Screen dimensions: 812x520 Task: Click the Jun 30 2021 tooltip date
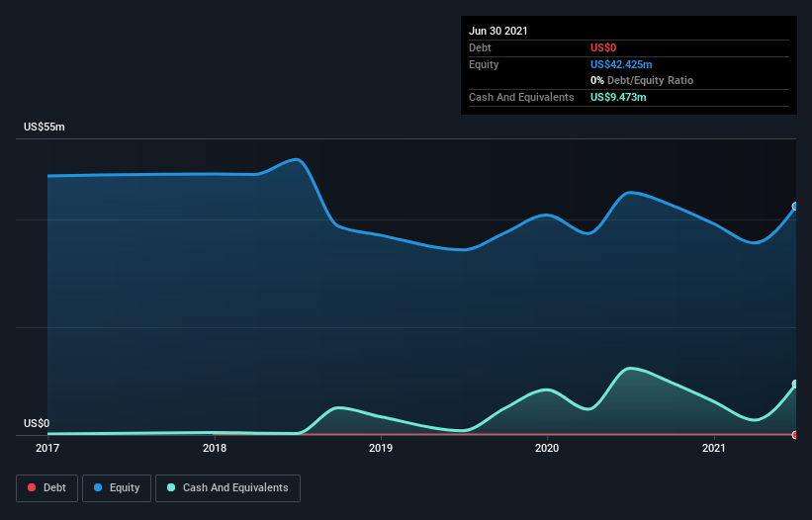498,31
